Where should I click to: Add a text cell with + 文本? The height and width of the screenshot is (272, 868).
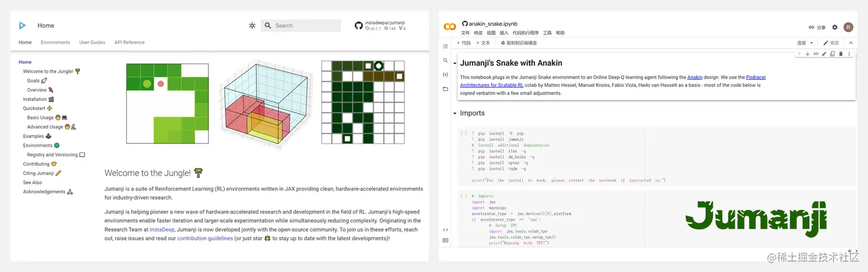tap(483, 43)
